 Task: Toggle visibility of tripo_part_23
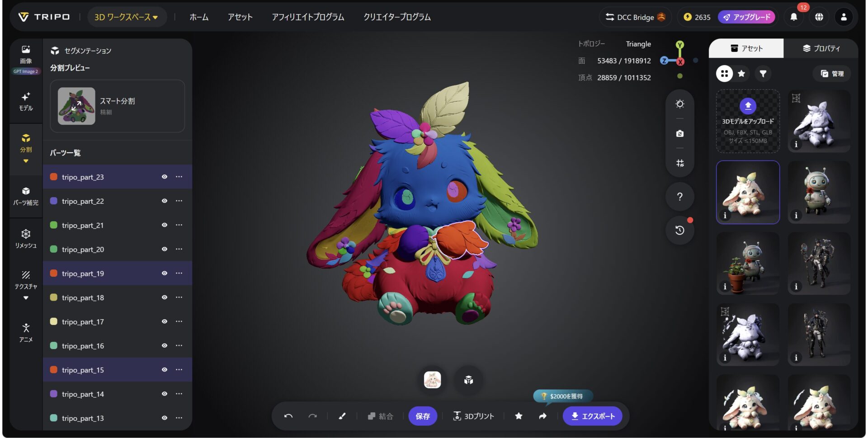(x=165, y=177)
